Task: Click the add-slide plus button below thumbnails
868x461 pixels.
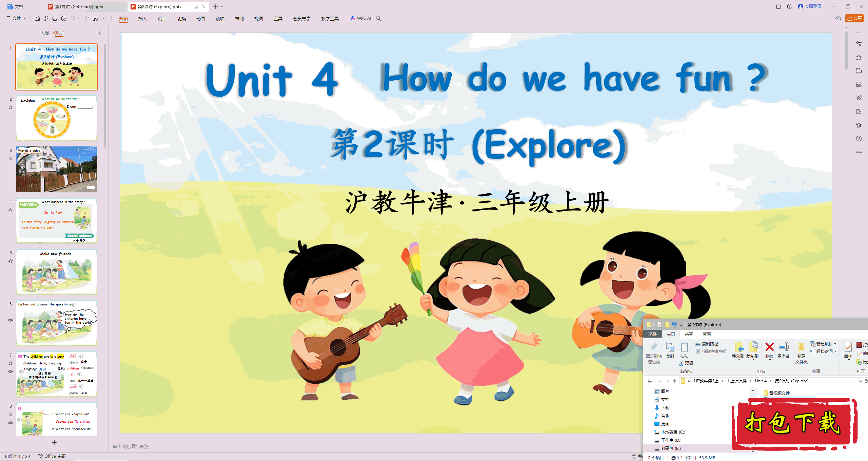Action: 54,442
